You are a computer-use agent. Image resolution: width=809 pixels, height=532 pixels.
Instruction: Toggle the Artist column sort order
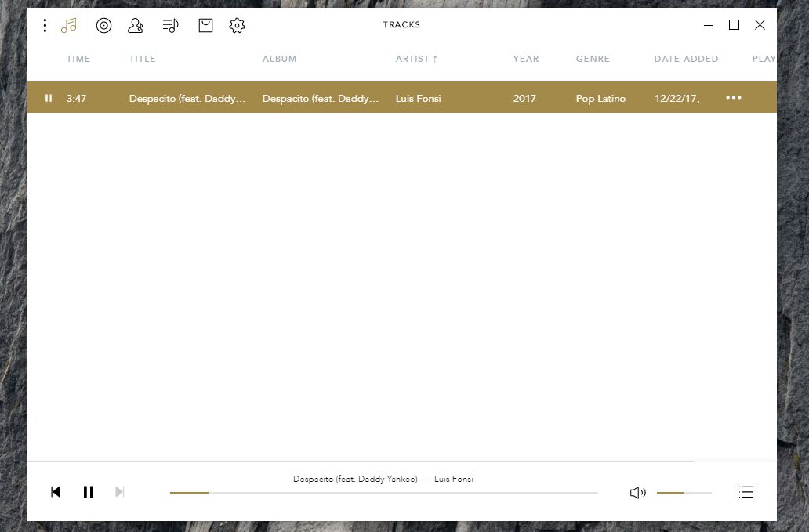[x=416, y=59]
